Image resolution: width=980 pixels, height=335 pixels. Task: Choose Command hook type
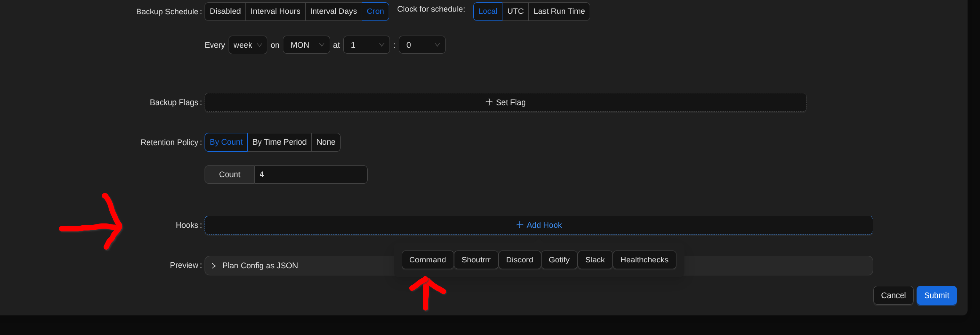427,260
